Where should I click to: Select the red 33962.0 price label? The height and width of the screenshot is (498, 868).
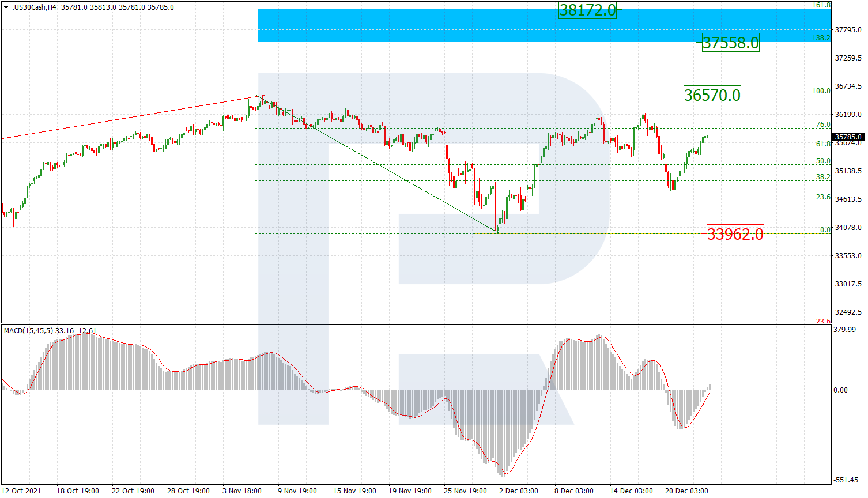coord(735,234)
